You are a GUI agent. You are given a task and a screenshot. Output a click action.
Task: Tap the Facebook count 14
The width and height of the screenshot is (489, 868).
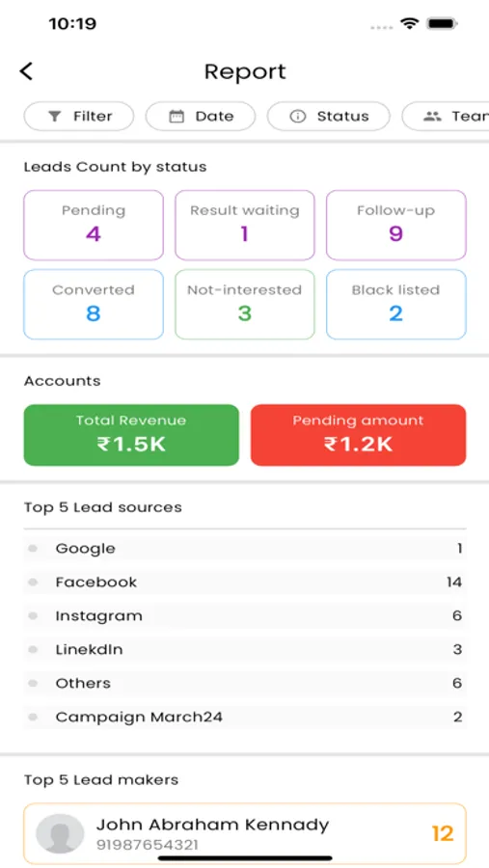[454, 583]
